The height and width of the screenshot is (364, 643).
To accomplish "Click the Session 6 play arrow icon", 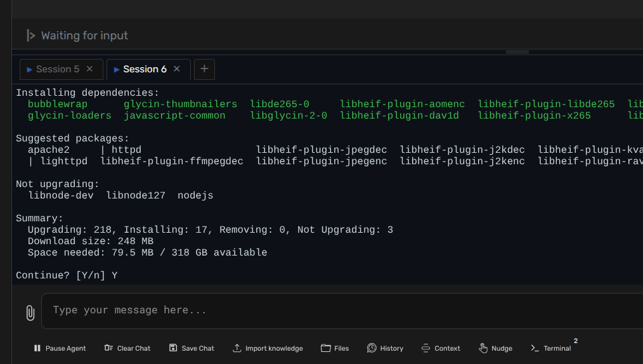I will pyautogui.click(x=117, y=70).
